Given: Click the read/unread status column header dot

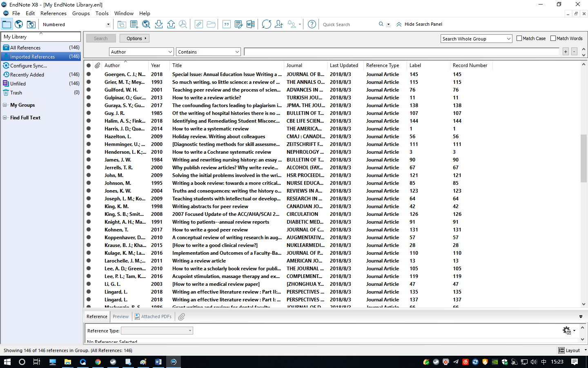Looking at the screenshot, I should 89,65.
